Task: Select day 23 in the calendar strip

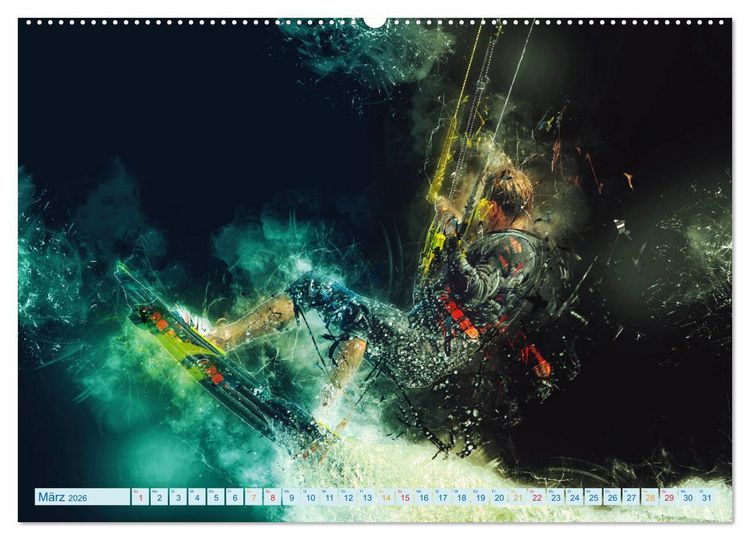Action: click(556, 497)
